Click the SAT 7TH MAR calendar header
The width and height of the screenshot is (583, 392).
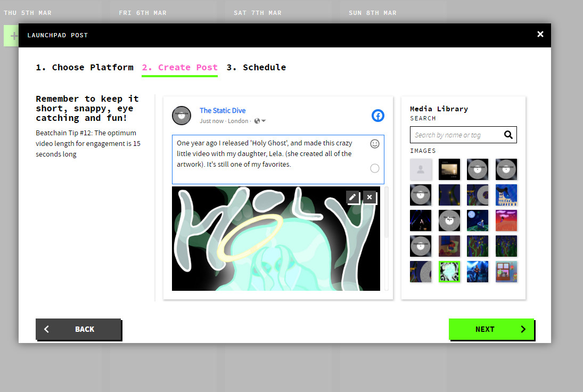(258, 13)
